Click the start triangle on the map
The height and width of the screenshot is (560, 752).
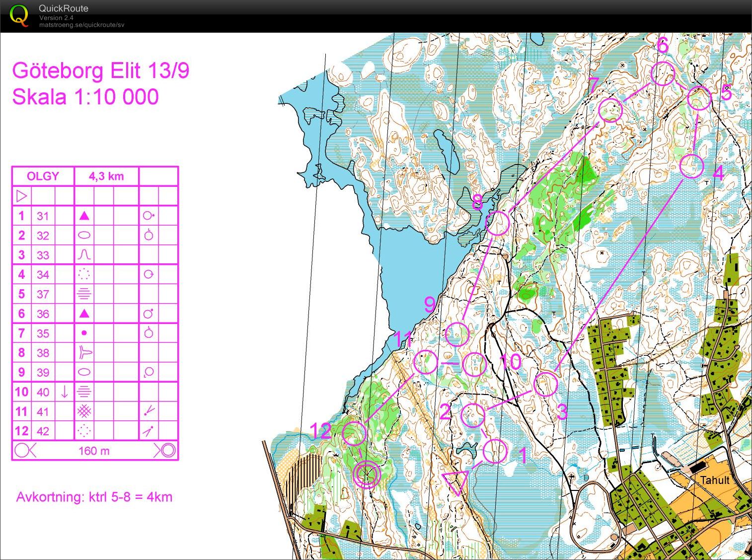[x=455, y=482]
